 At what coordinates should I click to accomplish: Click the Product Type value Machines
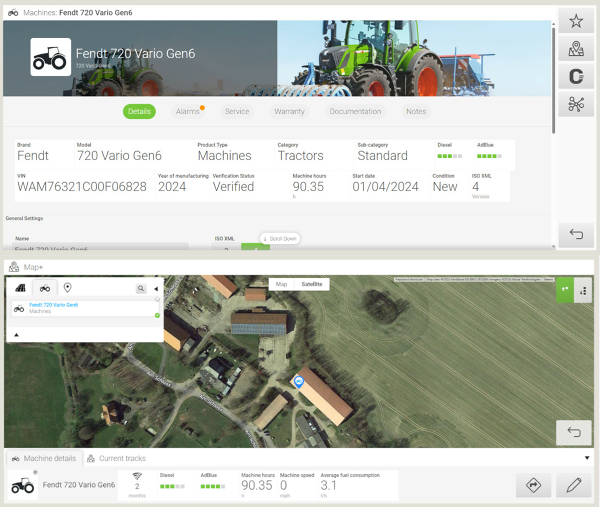click(225, 156)
